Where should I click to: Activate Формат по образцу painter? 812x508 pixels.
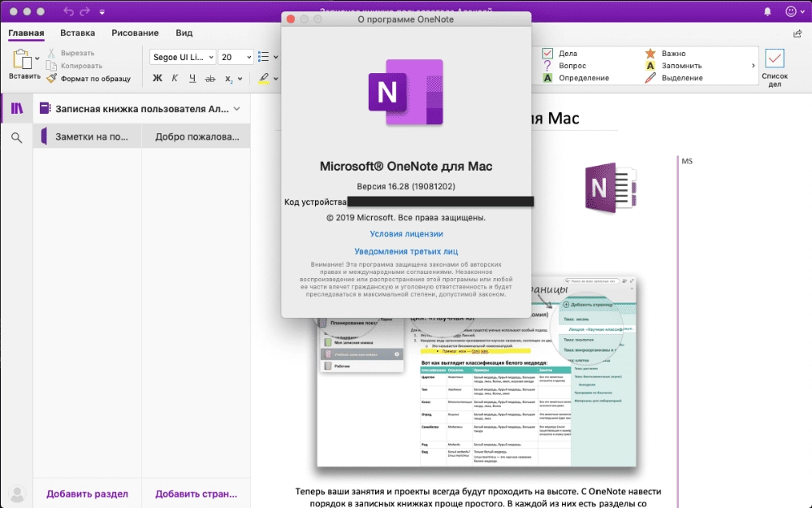pos(88,79)
